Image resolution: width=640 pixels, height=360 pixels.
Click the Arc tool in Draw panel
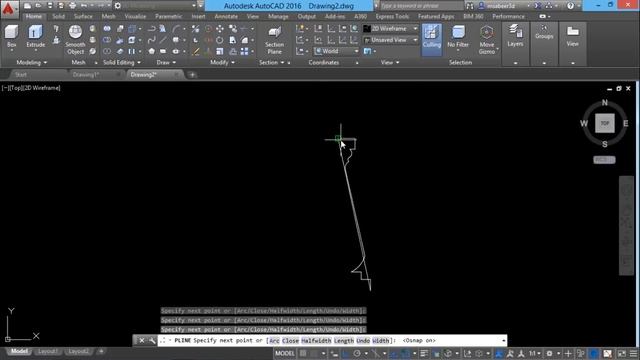(x=176, y=29)
